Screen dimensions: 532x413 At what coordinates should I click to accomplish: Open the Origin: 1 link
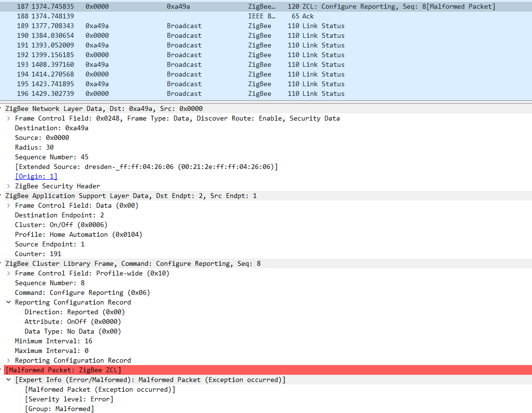tap(36, 176)
